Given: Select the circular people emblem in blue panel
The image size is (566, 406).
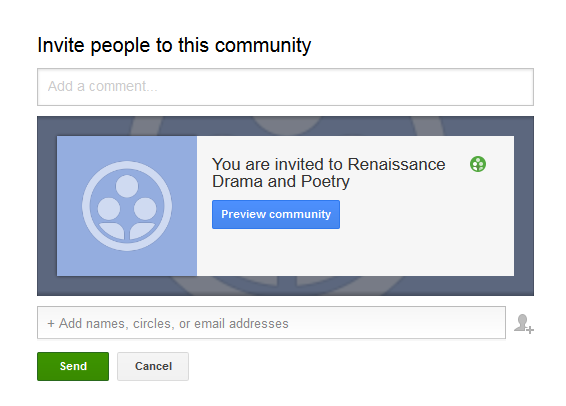Looking at the screenshot, I should click(127, 206).
